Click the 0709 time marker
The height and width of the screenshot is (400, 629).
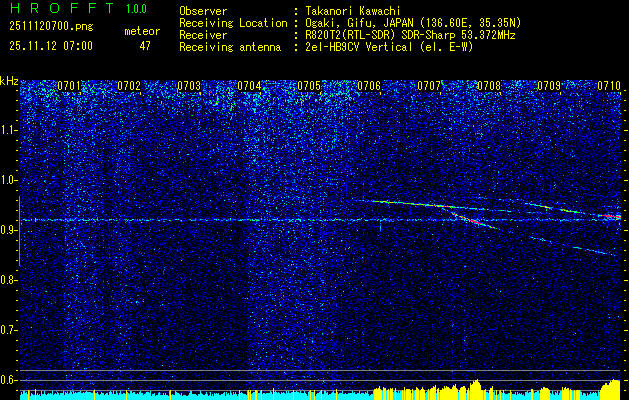(549, 86)
